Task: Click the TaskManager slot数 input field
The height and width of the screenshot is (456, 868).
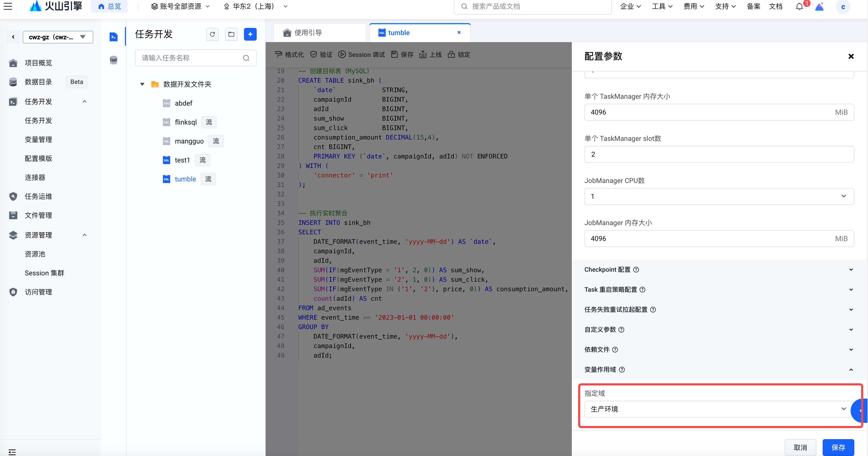Action: tap(719, 154)
